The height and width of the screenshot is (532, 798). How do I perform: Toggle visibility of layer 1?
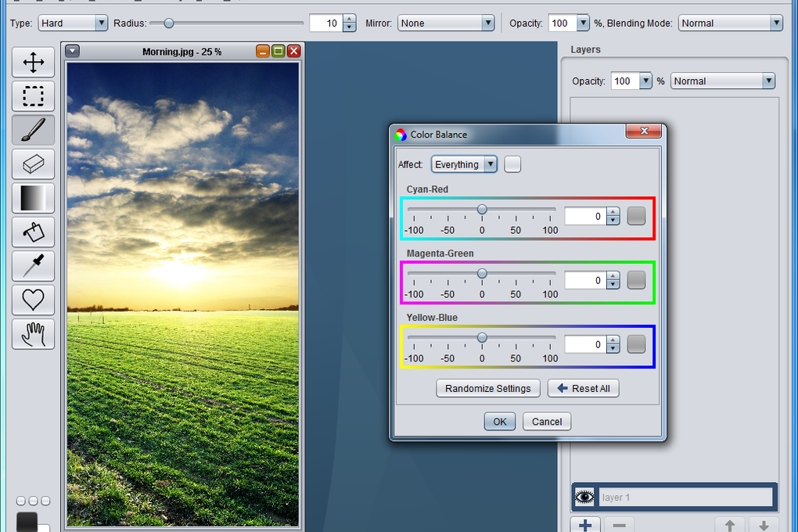click(584, 497)
